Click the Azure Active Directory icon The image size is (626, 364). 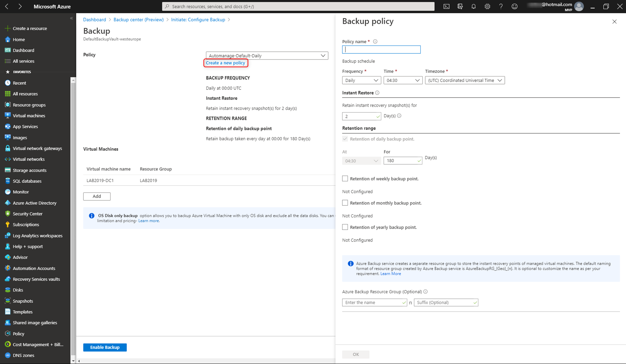(x=7, y=203)
